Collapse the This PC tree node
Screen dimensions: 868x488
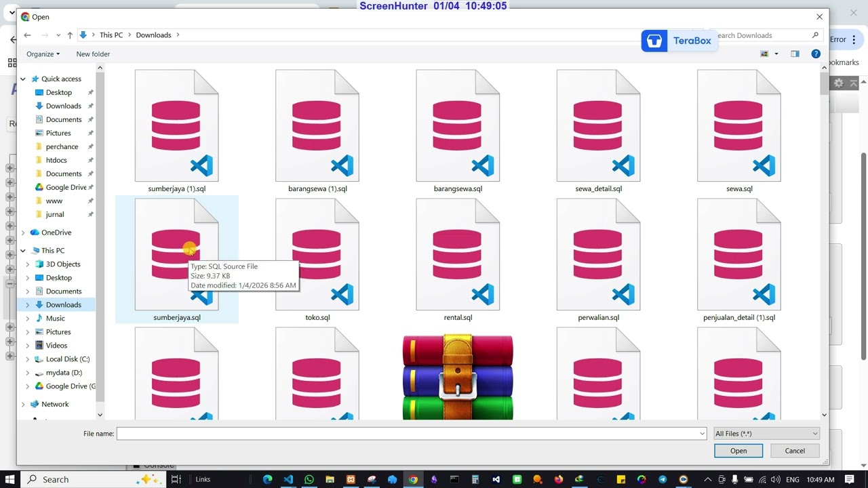[23, 251]
